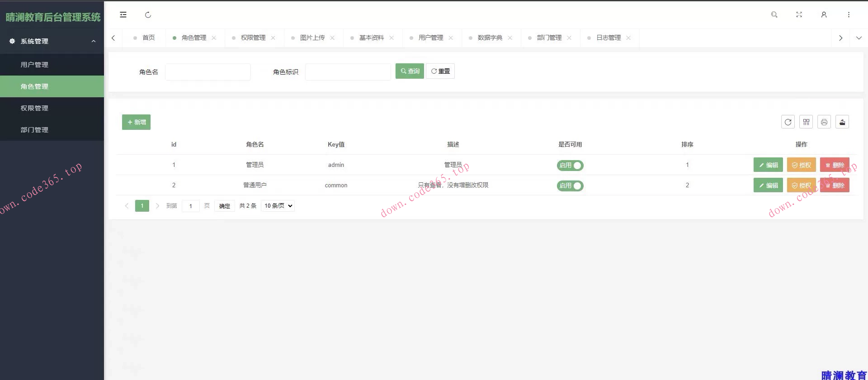Focus the 角色名 input field
The height and width of the screenshot is (380, 868).
click(208, 72)
